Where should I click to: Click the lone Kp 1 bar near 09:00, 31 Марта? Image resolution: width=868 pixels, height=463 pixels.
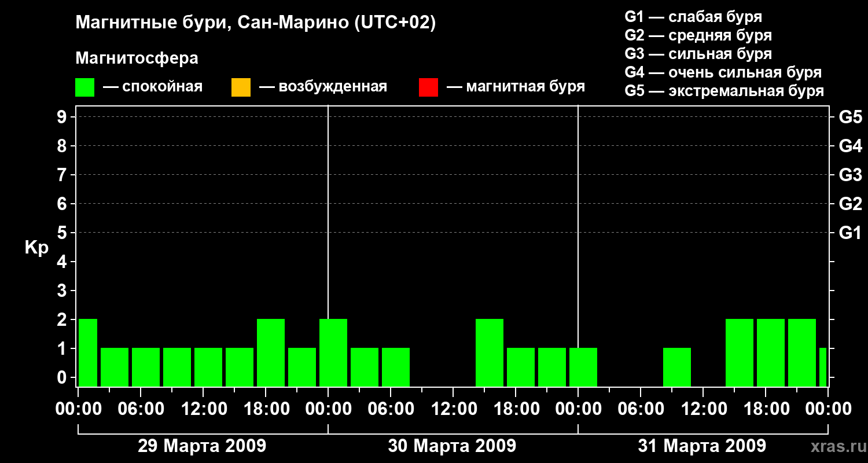click(677, 367)
